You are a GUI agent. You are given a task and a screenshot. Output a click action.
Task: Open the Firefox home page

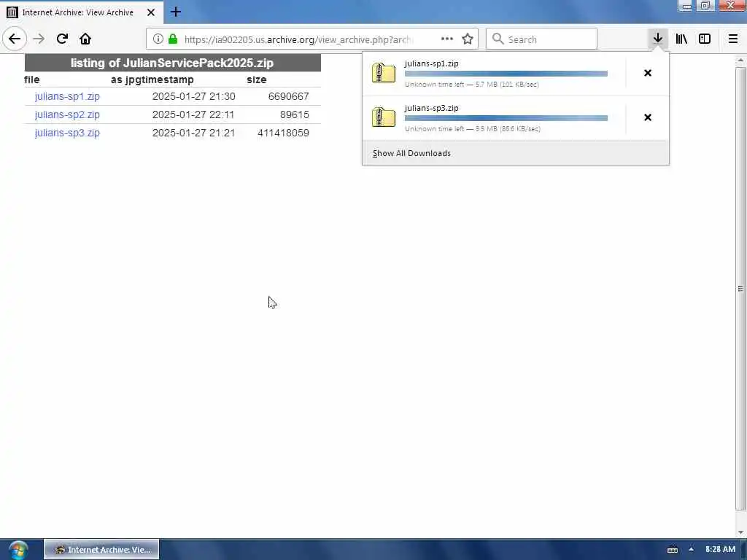pos(85,39)
